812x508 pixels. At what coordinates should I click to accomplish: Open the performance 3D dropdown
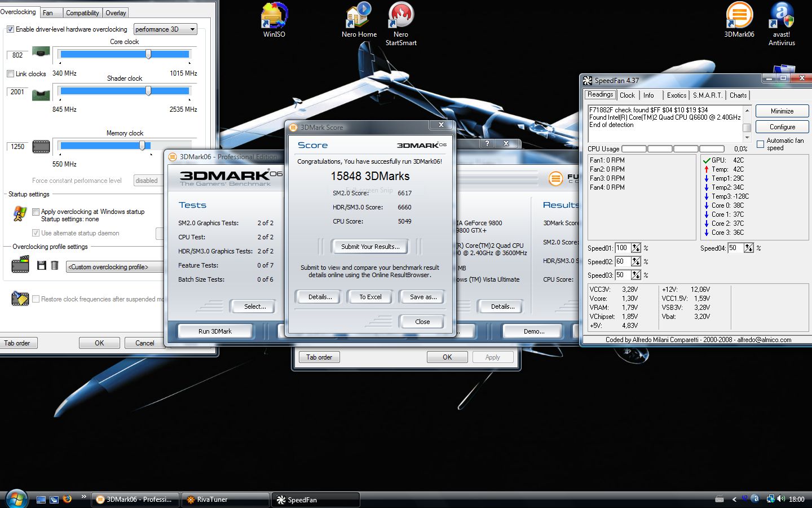(x=165, y=29)
